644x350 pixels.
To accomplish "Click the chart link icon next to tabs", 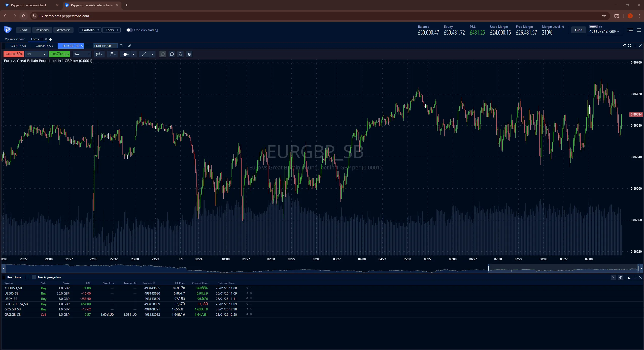I will 129,46.
